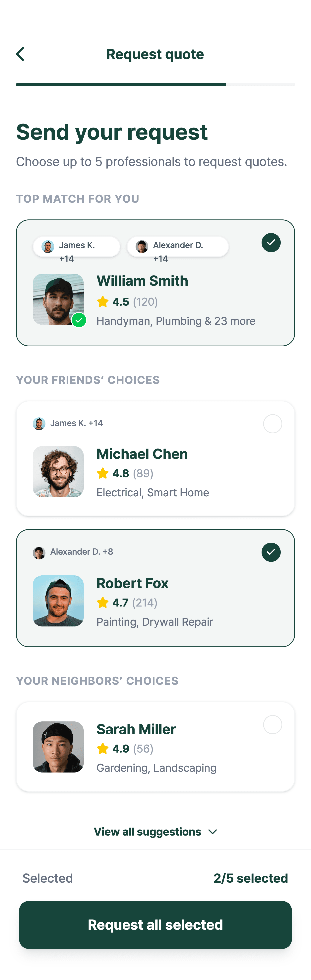Click the star icon beside 4.9 rating
The width and height of the screenshot is (311, 980).
[103, 749]
